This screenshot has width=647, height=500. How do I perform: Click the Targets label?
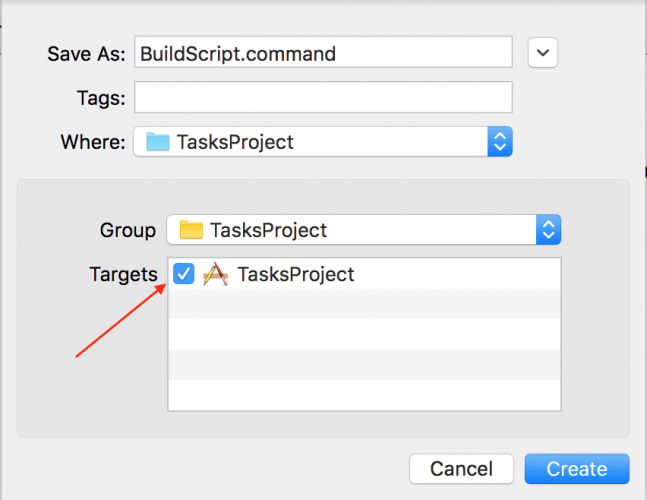coord(123,274)
